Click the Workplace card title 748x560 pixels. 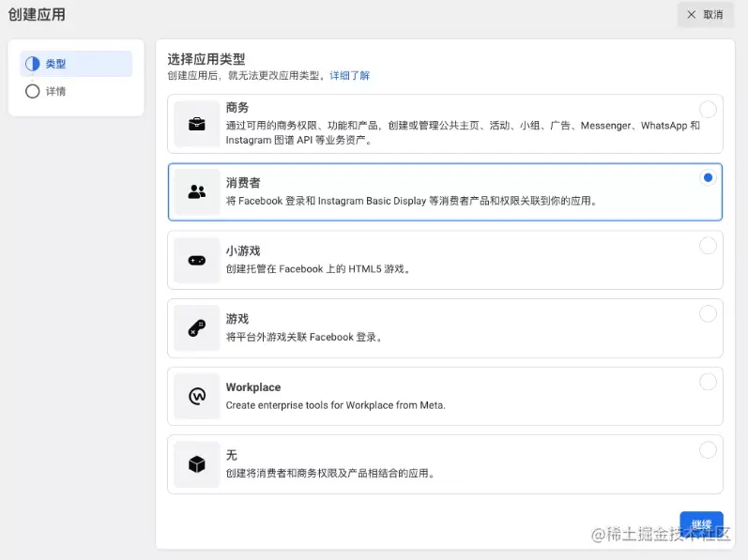tap(253, 387)
